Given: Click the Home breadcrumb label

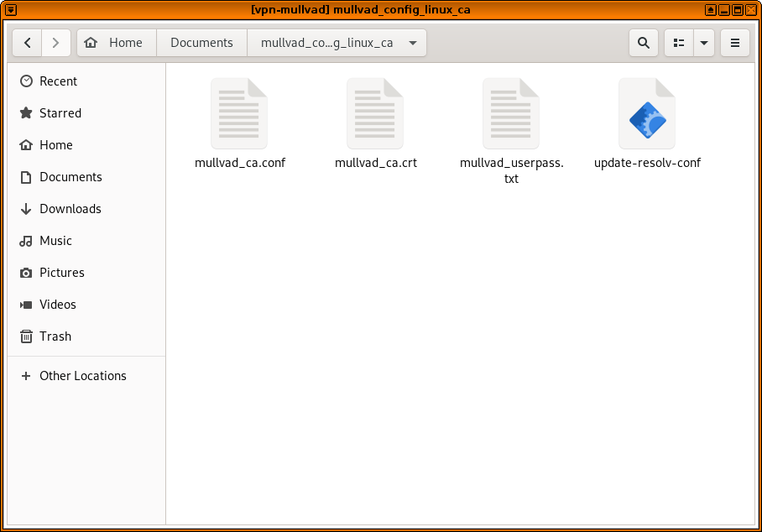Looking at the screenshot, I should coord(125,43).
